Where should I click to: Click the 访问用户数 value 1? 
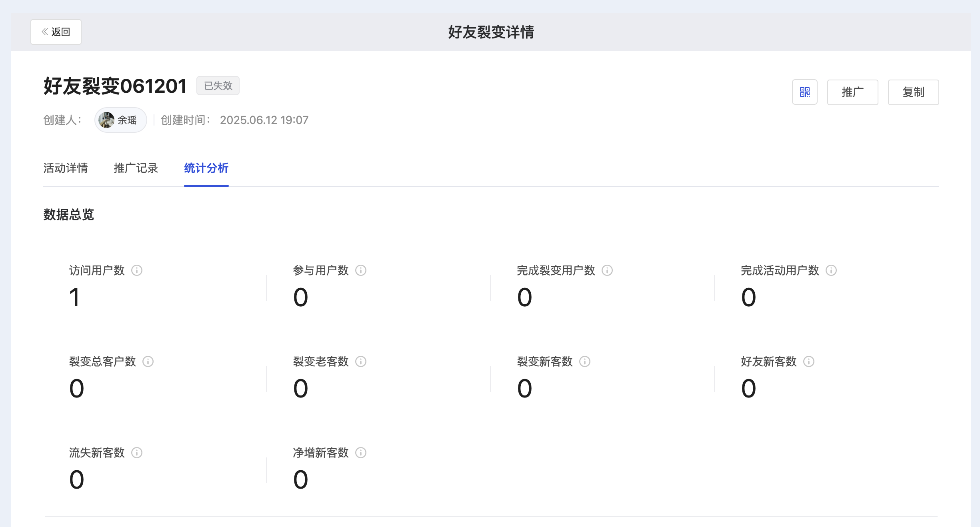point(74,297)
